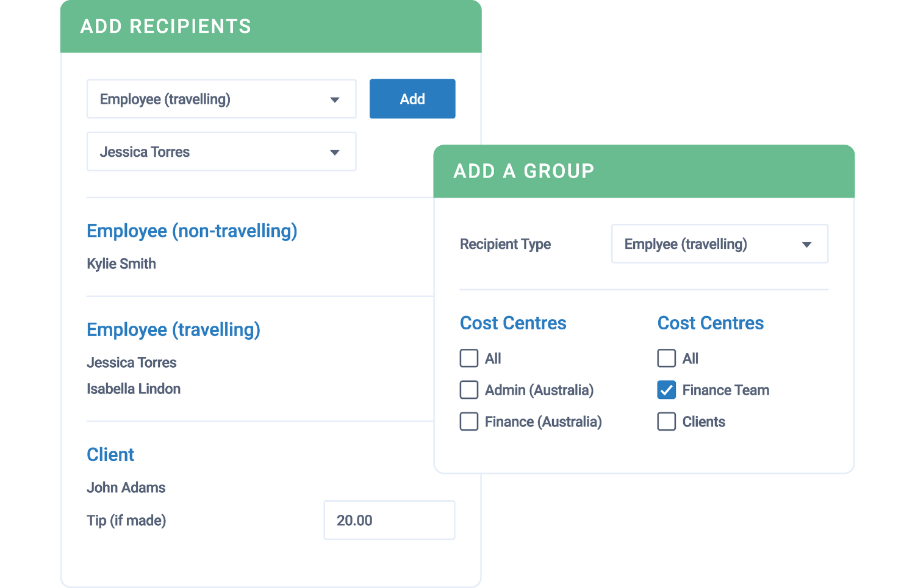The image size is (915, 588).
Task: Click the Tip amount input field
Action: [x=389, y=520]
